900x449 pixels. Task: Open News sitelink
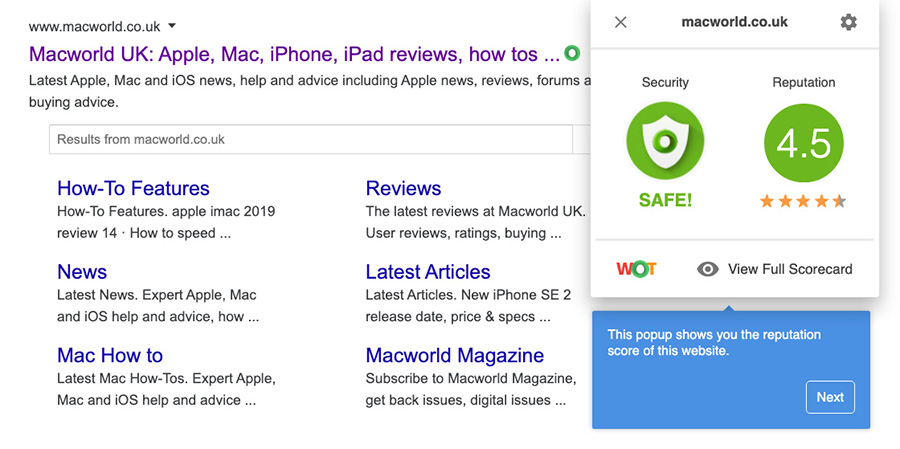(x=82, y=272)
